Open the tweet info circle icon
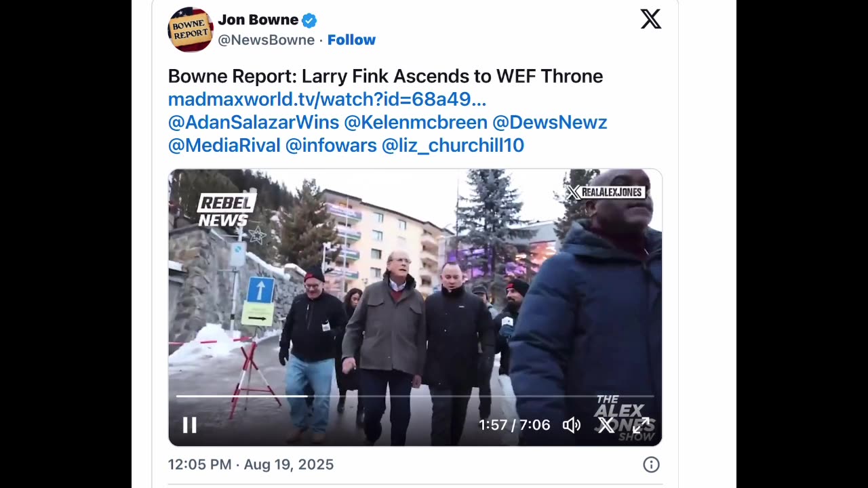This screenshot has height=488, width=868. tap(651, 464)
